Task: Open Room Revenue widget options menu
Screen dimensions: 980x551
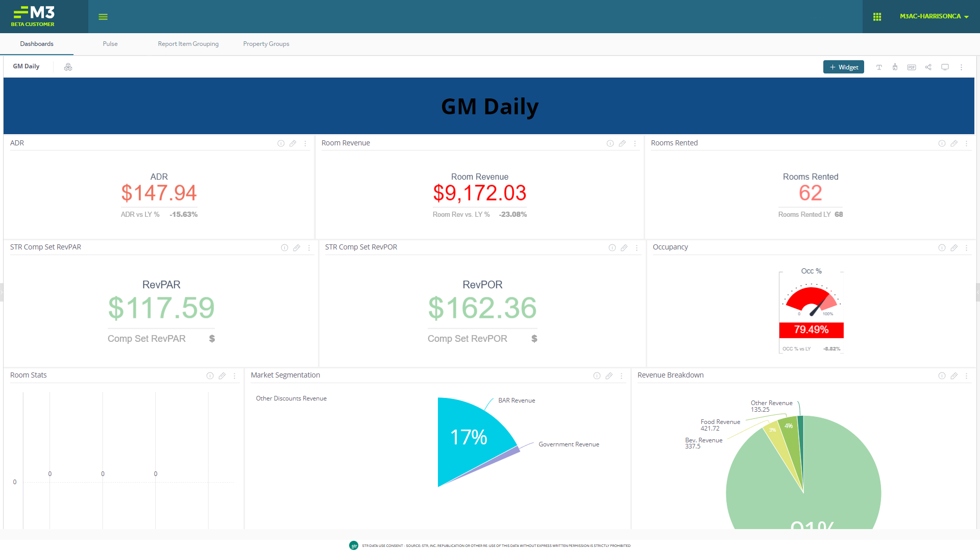Action: click(x=635, y=144)
